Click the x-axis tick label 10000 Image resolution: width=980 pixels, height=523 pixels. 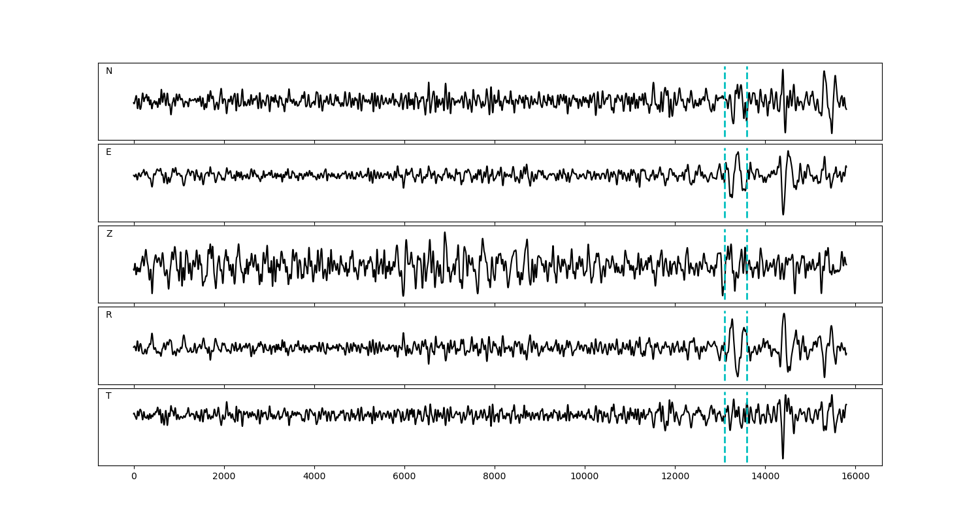pyautogui.click(x=585, y=477)
